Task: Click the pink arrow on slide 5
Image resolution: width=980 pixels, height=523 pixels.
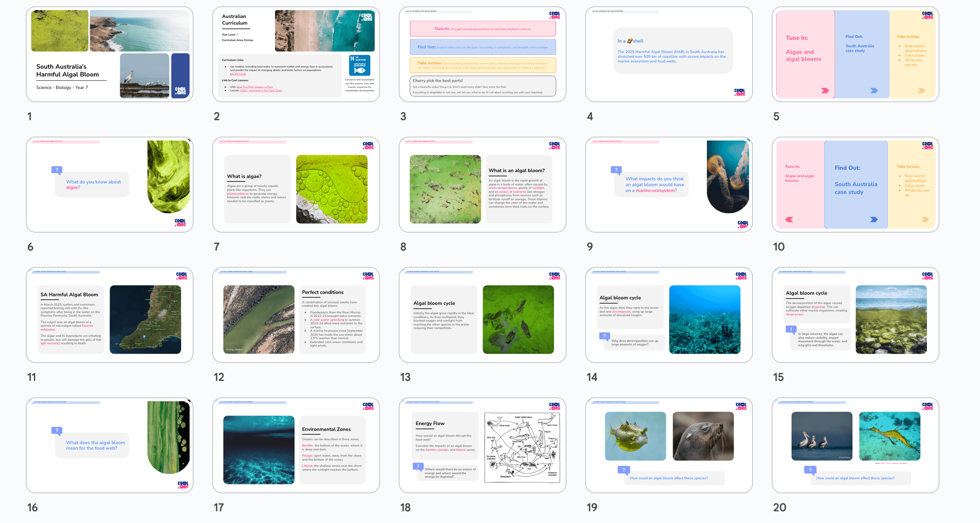Action: tap(825, 91)
